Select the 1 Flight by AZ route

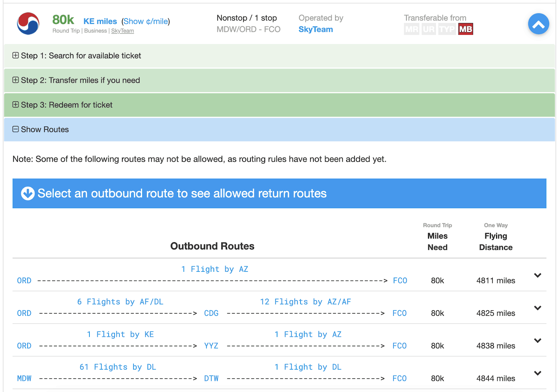215,269
